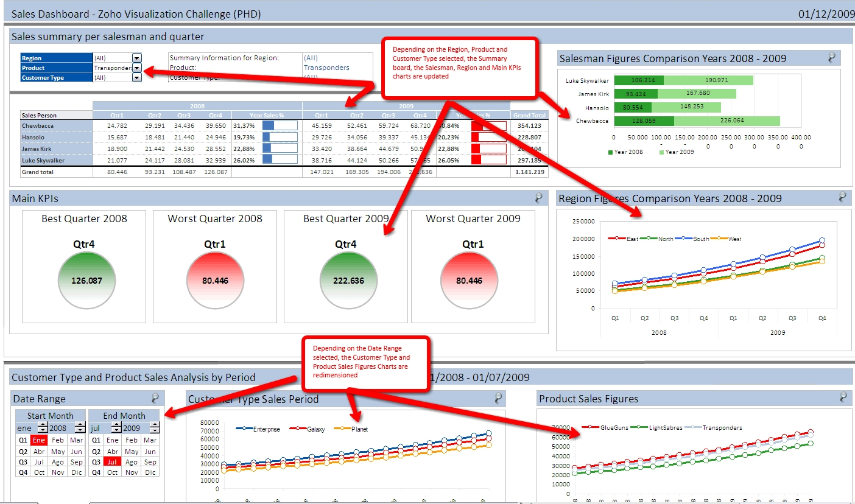Increase Start Month using the 'ene' up spinner
The height and width of the screenshot is (504, 855).
pyautogui.click(x=42, y=425)
